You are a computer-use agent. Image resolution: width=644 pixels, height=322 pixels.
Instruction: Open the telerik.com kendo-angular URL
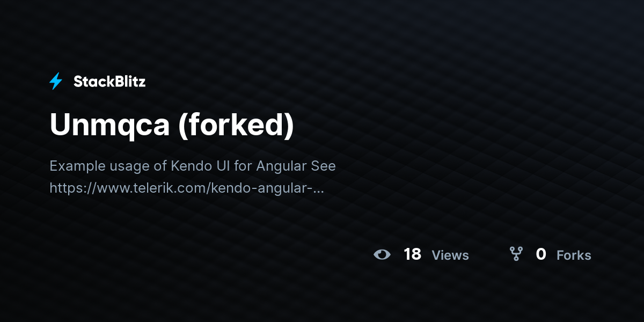pyautogui.click(x=187, y=188)
